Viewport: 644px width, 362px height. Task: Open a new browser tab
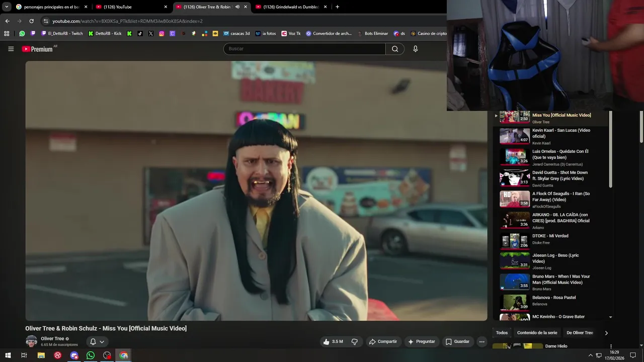click(337, 7)
